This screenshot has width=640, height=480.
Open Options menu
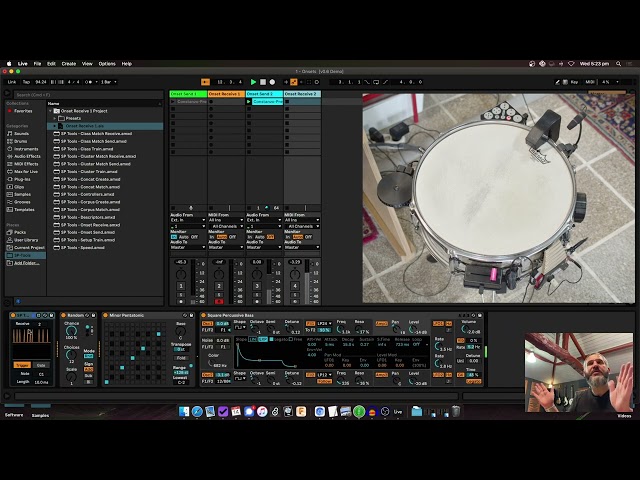(x=107, y=64)
